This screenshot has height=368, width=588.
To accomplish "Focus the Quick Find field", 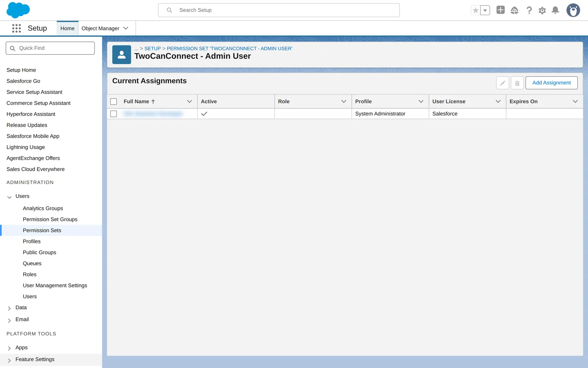I will (x=50, y=48).
